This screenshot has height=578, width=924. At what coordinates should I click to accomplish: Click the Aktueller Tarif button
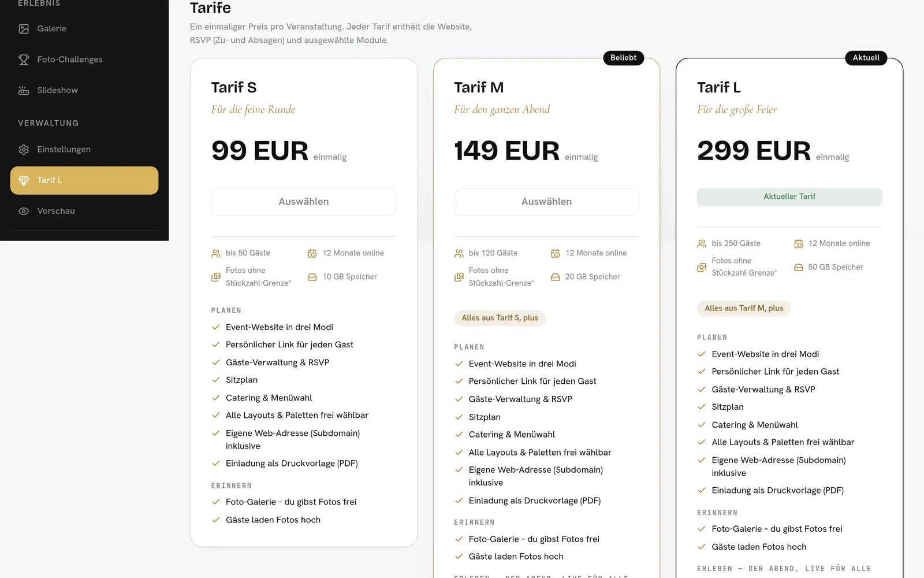coord(789,197)
